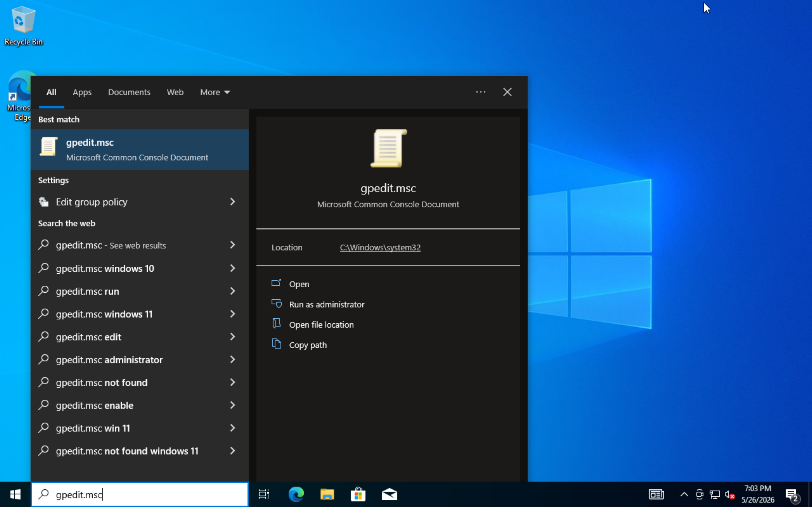Expand arrow for gpedit.msc edit
812x507 pixels.
pos(233,336)
